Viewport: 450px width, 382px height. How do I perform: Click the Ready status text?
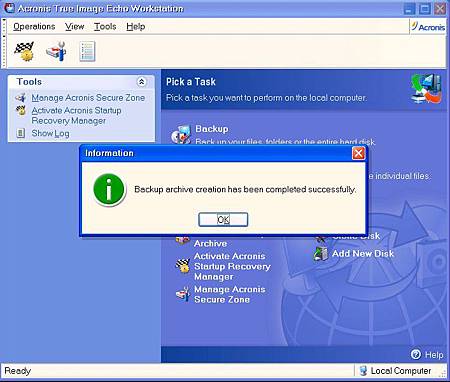pyautogui.click(x=17, y=371)
